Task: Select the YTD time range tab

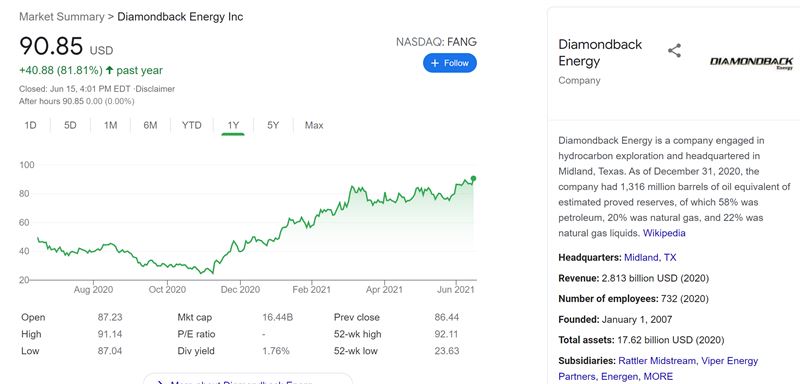Action: tap(191, 125)
